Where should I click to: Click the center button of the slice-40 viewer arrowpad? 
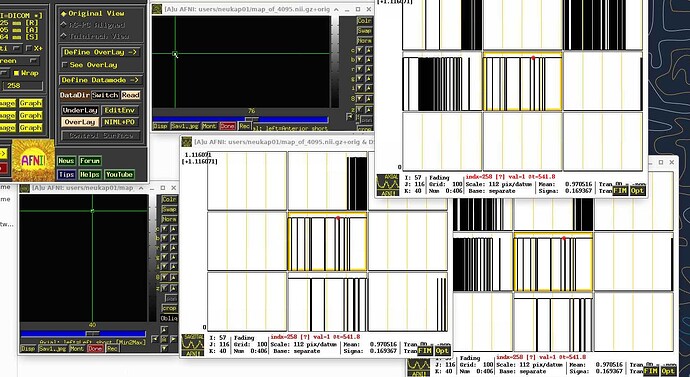pos(164,339)
